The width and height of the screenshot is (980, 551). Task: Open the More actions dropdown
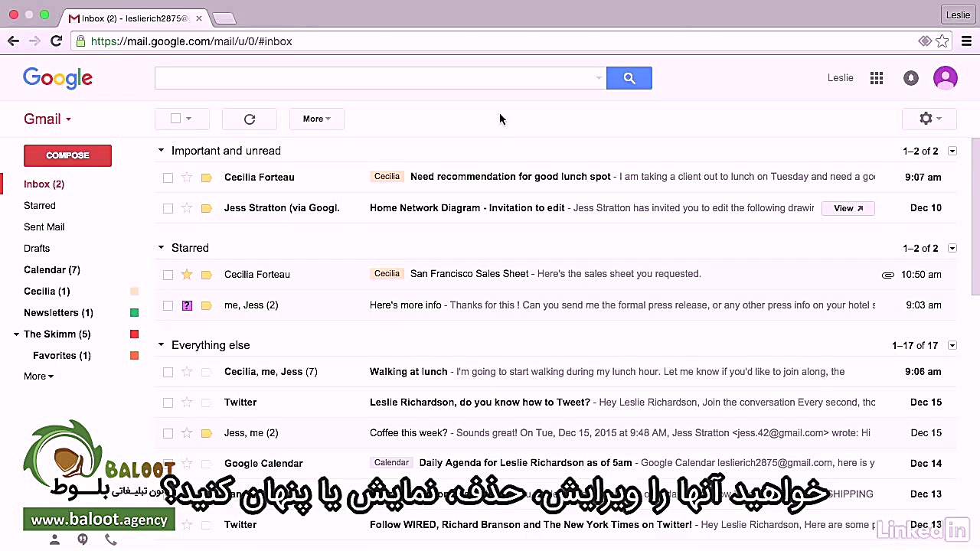pyautogui.click(x=317, y=119)
